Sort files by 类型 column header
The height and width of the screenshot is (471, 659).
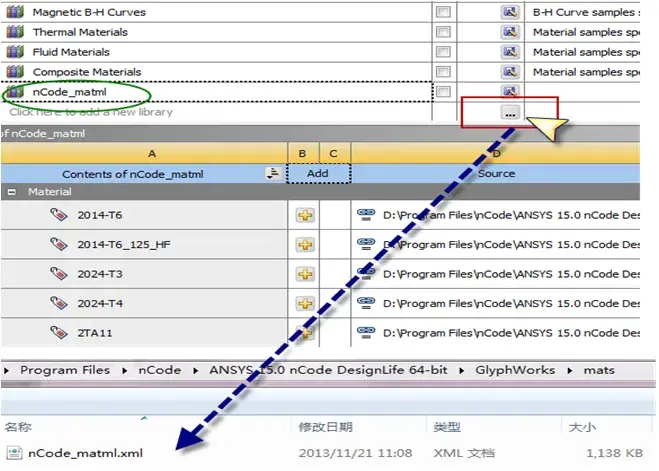(447, 427)
